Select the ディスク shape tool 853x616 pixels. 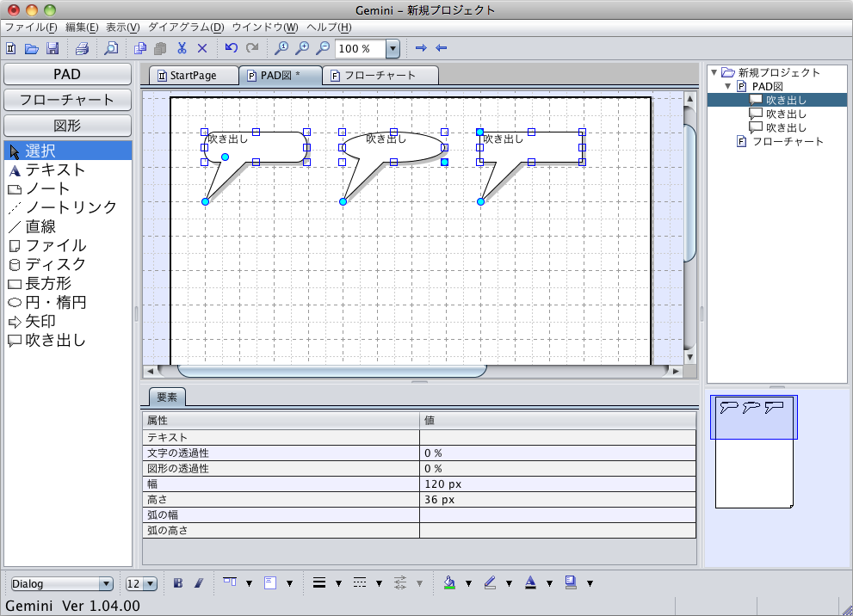pos(68,264)
